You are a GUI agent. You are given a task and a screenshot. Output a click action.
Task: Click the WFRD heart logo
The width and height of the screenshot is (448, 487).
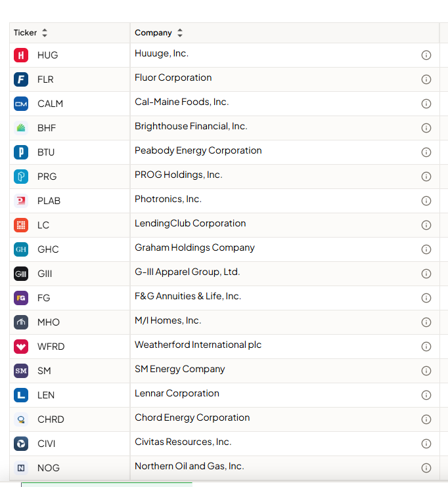(21, 347)
